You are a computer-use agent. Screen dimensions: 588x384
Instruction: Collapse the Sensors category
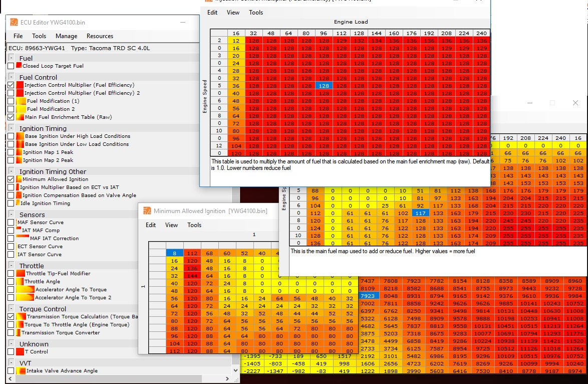[11, 215]
